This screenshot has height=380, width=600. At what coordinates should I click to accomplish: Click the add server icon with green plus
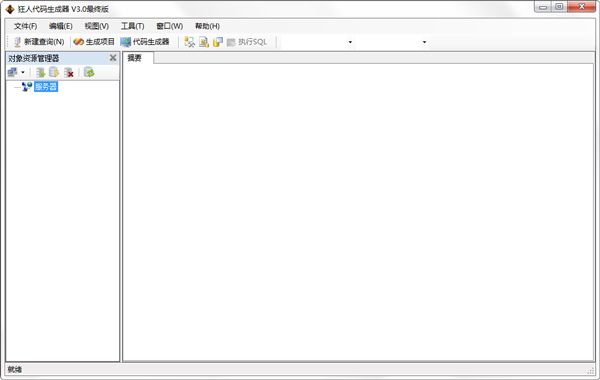point(40,72)
